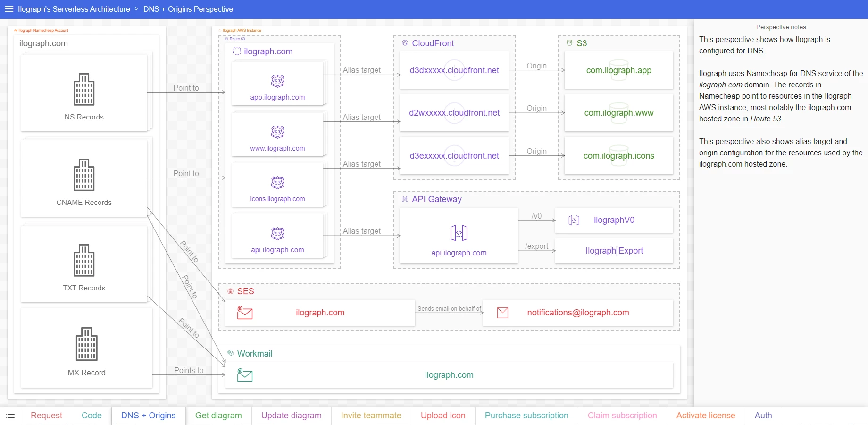
Task: Select the NS Records building icon
Action: (84, 89)
